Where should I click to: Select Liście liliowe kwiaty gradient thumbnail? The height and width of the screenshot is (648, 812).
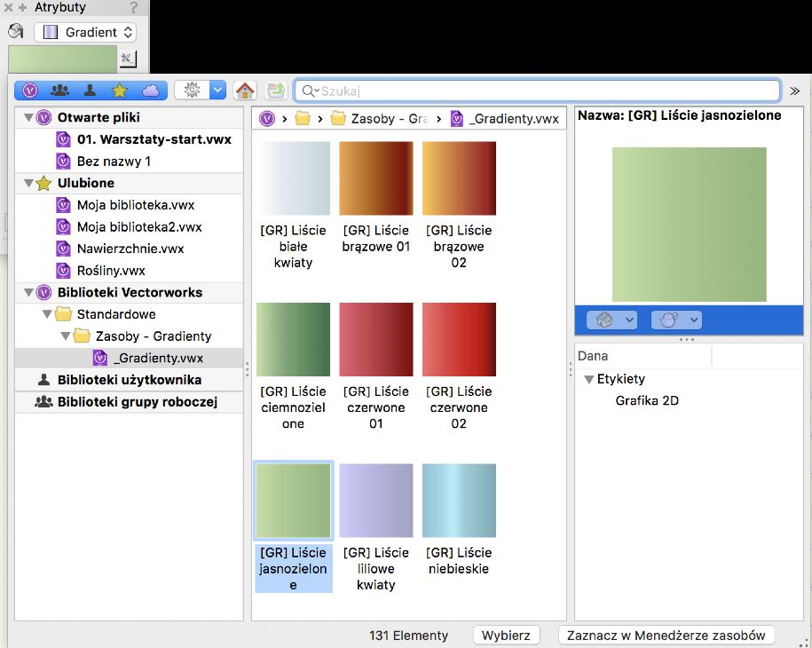pyautogui.click(x=376, y=501)
